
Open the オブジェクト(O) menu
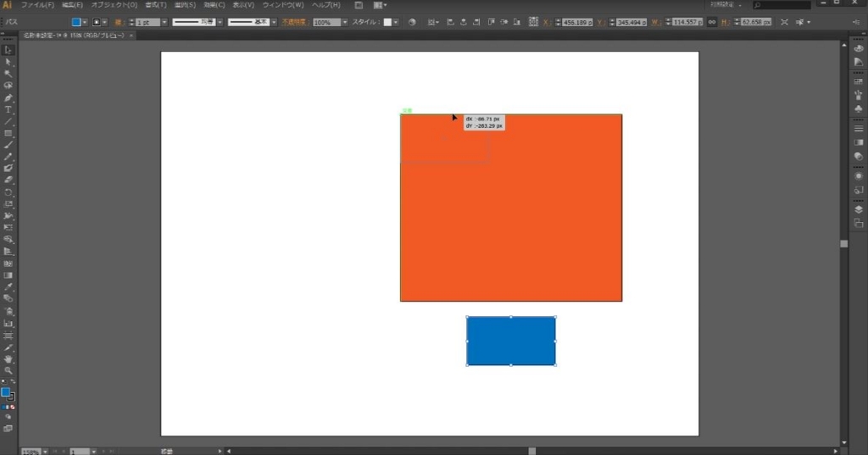114,5
